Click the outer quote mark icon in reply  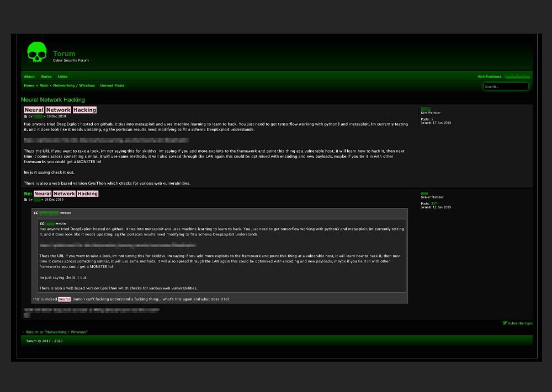[36, 213]
